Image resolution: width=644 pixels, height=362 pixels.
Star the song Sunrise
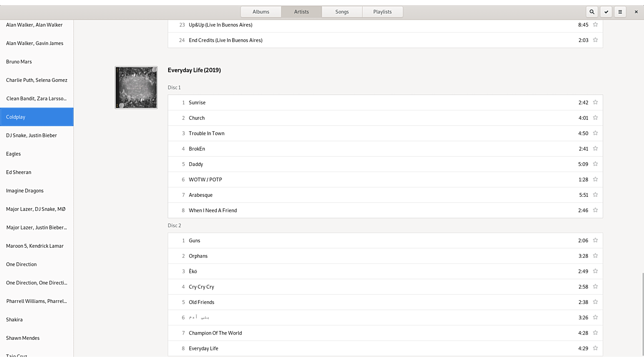coord(595,103)
